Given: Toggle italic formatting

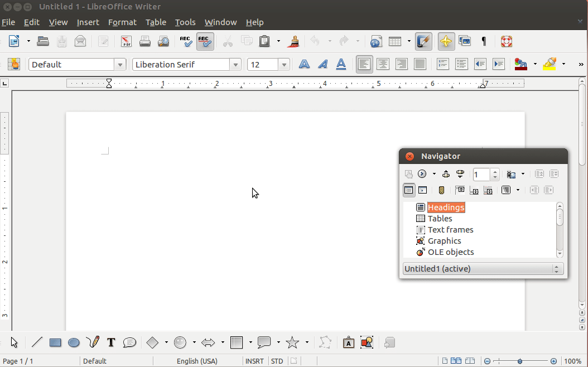Looking at the screenshot, I should click(322, 64).
